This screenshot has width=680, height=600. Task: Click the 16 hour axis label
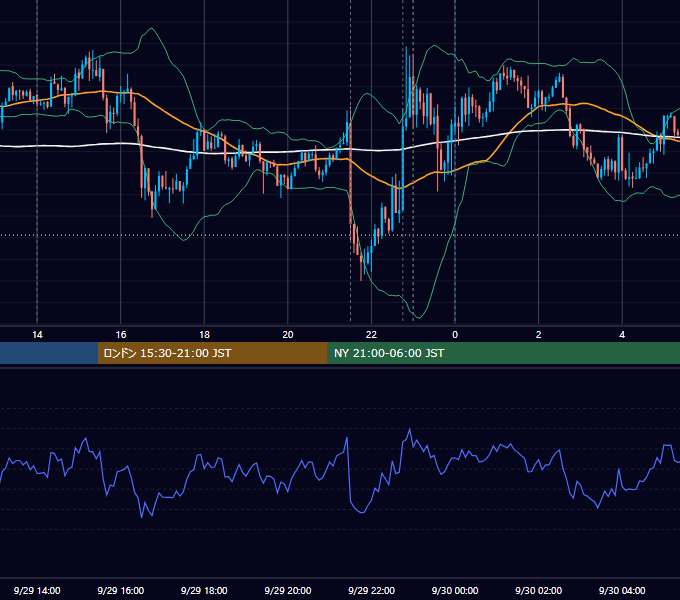point(121,335)
